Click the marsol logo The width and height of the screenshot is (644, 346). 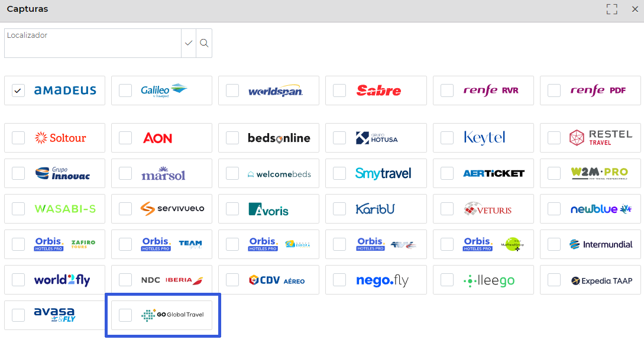[163, 174]
